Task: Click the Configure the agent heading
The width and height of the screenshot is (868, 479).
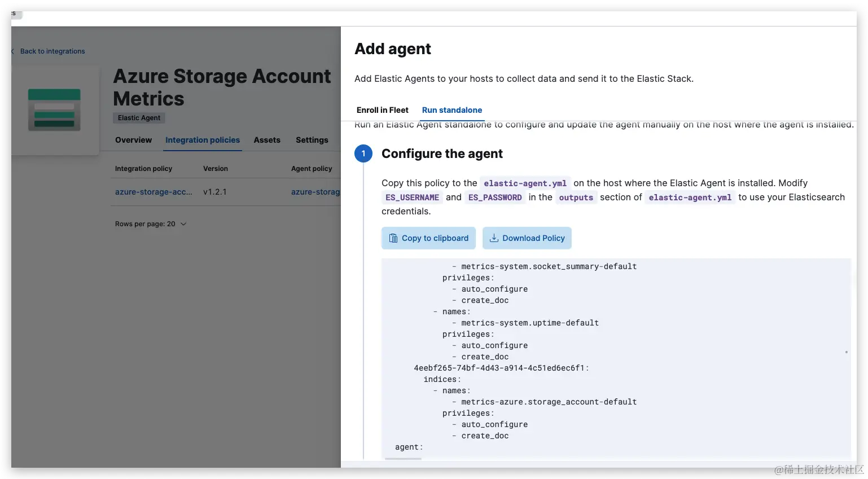Action: click(442, 153)
